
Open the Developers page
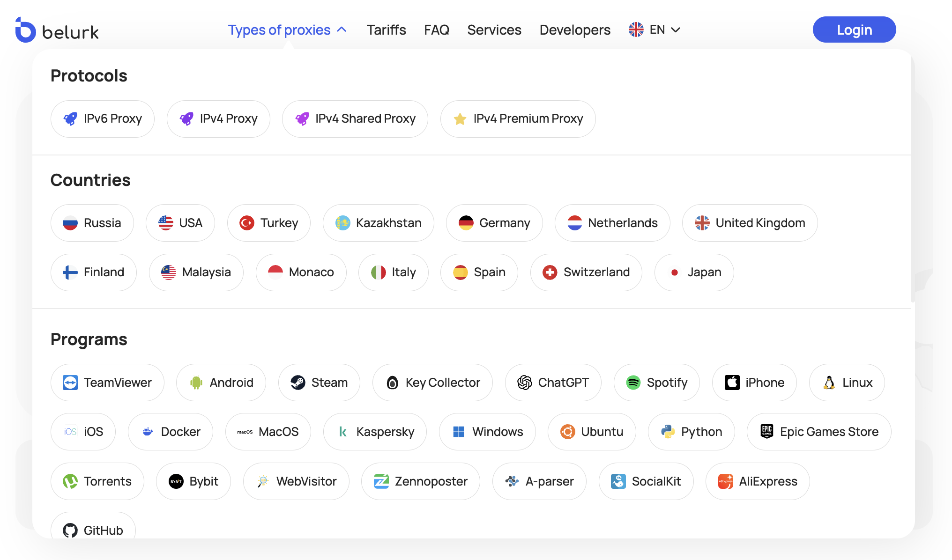coord(575,30)
